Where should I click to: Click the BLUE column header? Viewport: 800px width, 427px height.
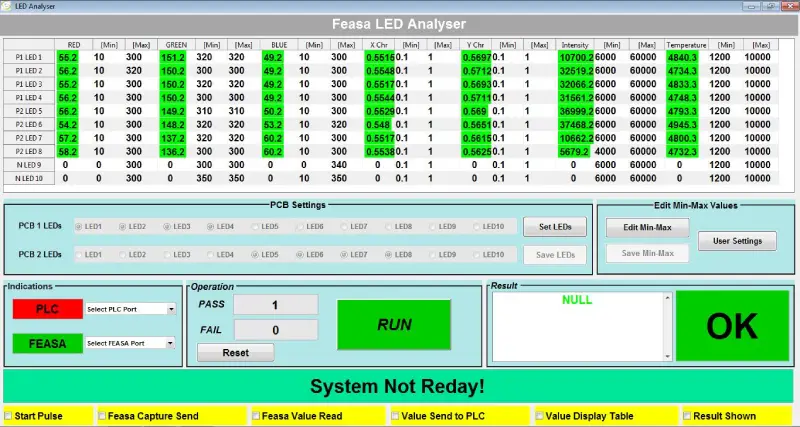[279, 45]
